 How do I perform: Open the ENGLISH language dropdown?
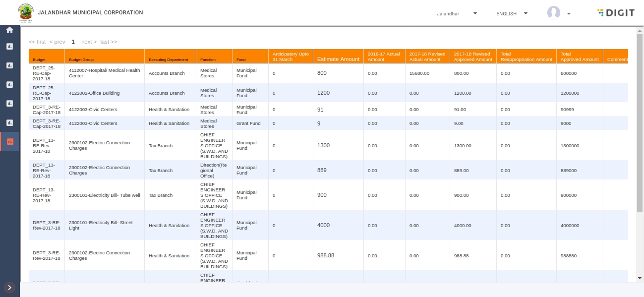(x=512, y=13)
